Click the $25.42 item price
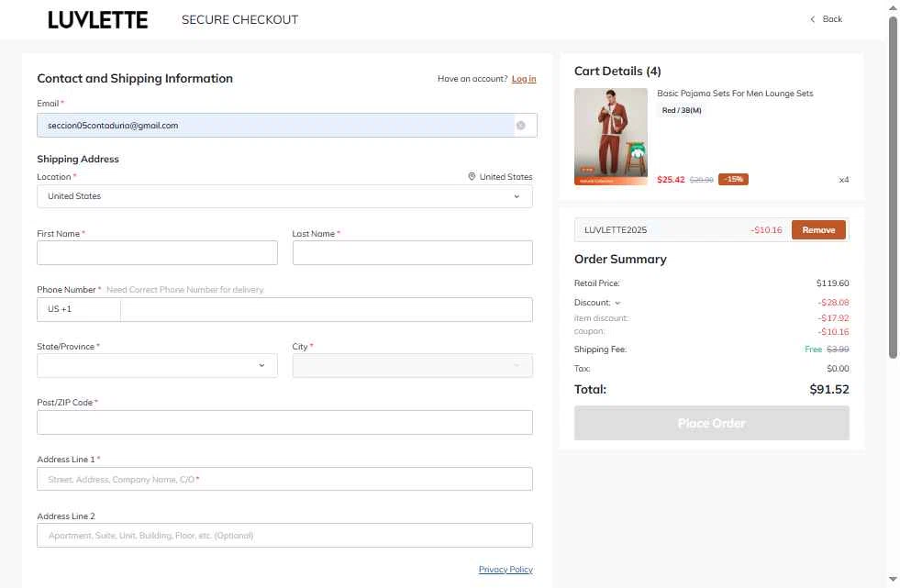 click(x=671, y=180)
